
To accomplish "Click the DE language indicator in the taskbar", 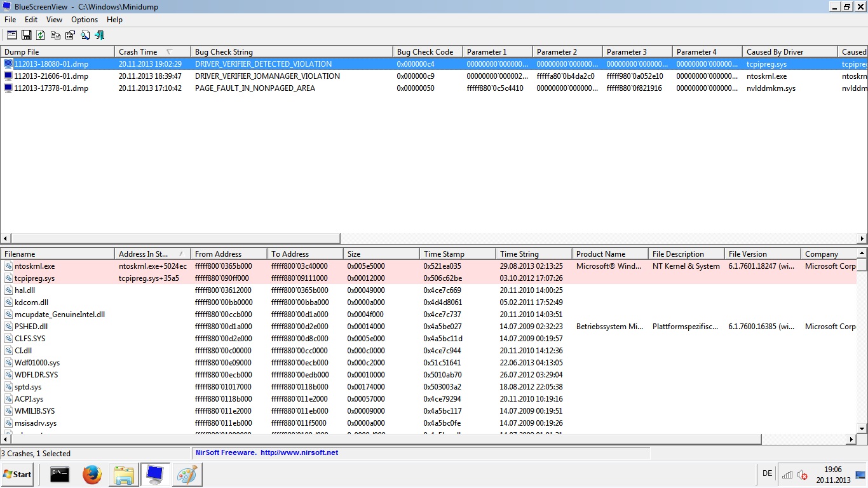I will pos(767,474).
